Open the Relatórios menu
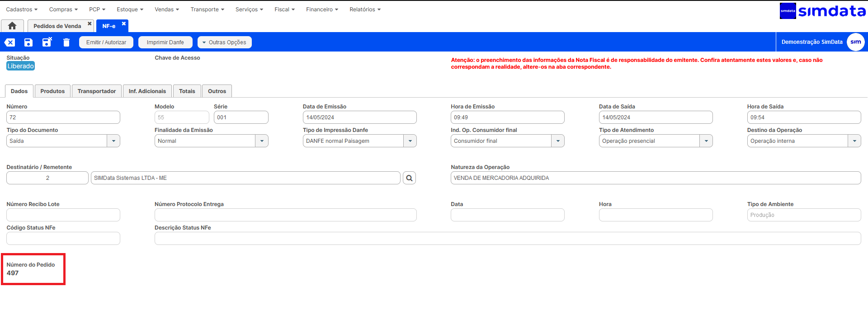This screenshot has width=868, height=324. (365, 9)
